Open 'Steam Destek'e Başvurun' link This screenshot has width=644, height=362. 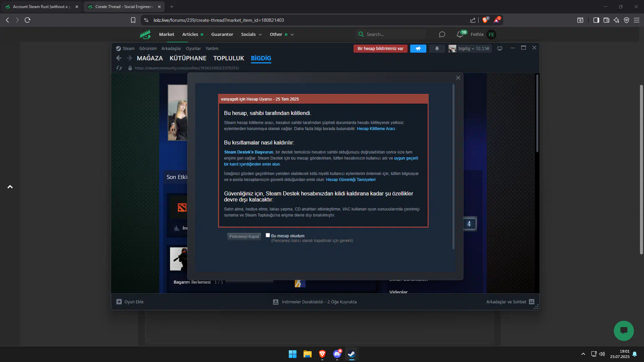point(249,152)
